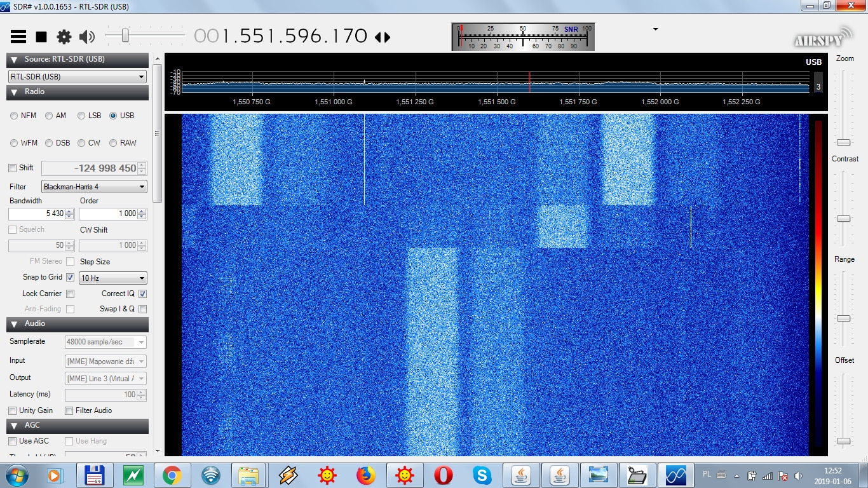This screenshot has width=868, height=488.
Task: Mute audio using the speaker icon
Action: coord(87,37)
